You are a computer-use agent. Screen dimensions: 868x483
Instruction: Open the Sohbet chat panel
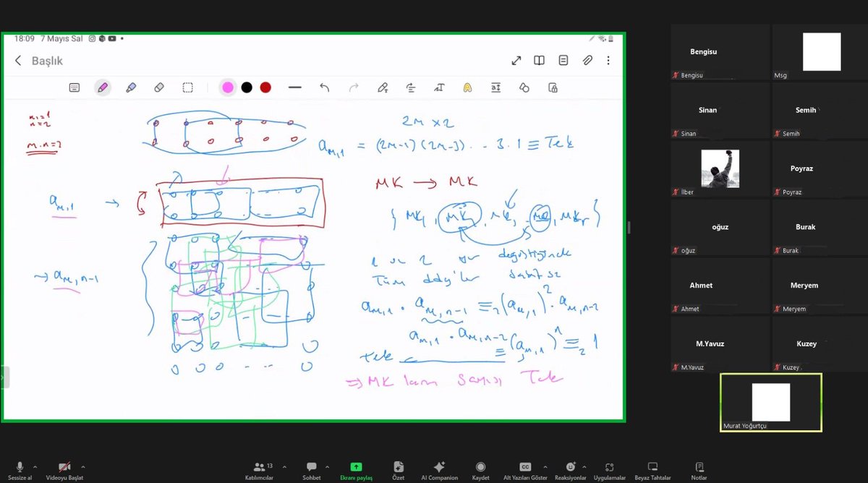pyautogui.click(x=312, y=471)
